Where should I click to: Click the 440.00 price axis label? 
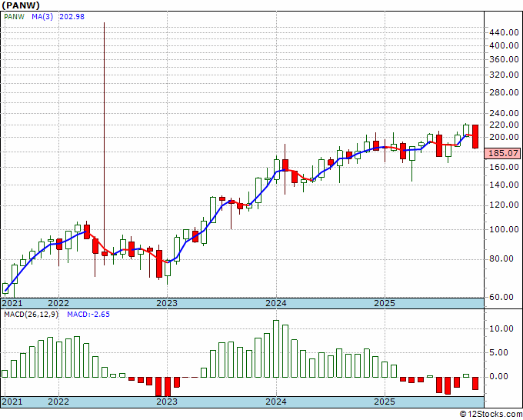click(x=504, y=33)
